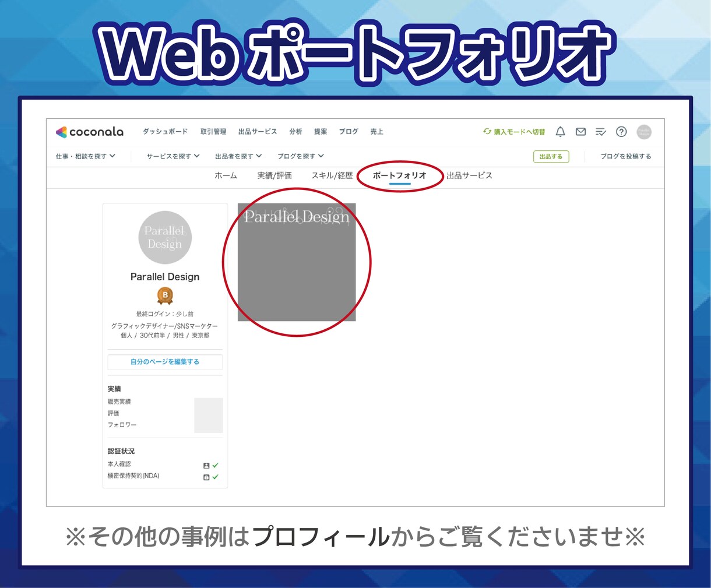
Task: Click the 最終ログイン：少し前 text
Action: click(165, 314)
